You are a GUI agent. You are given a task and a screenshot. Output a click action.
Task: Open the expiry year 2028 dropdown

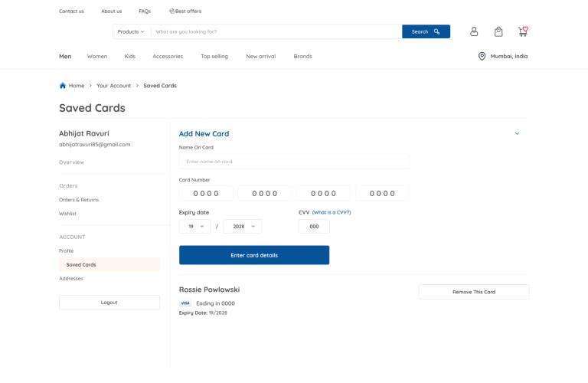click(243, 227)
